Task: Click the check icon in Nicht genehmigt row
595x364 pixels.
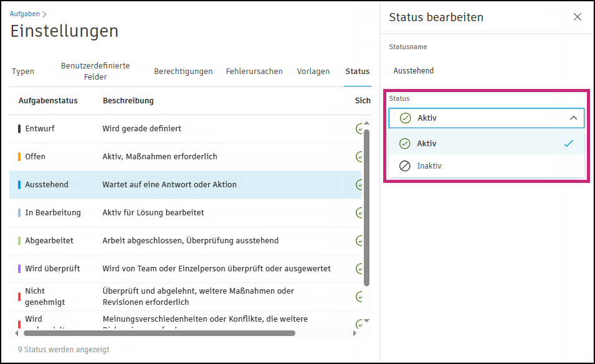Action: tap(359, 297)
